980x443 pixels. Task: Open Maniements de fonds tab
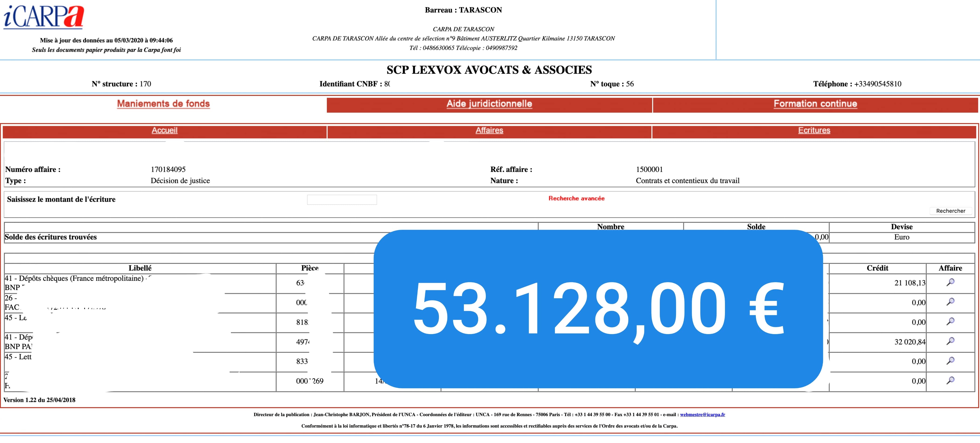click(163, 104)
